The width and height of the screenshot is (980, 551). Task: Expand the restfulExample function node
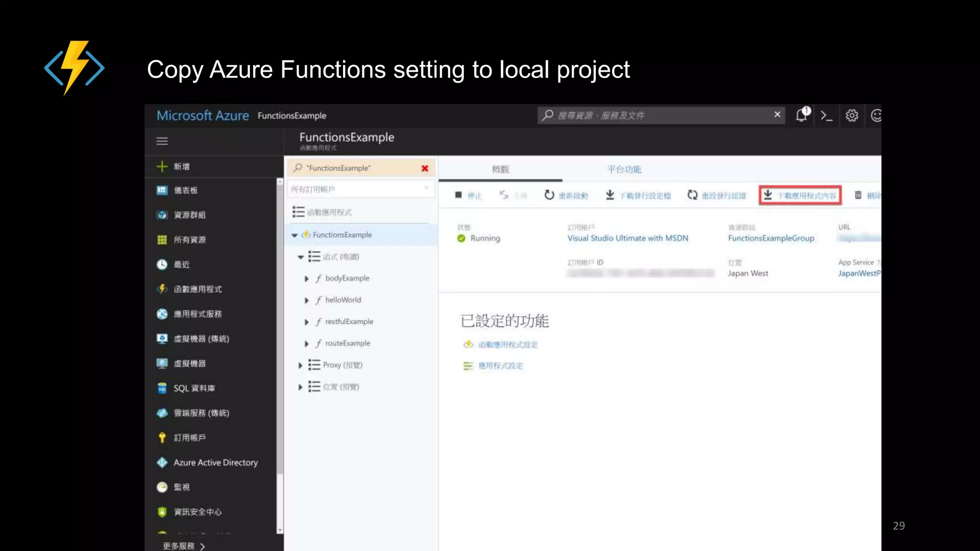(307, 322)
